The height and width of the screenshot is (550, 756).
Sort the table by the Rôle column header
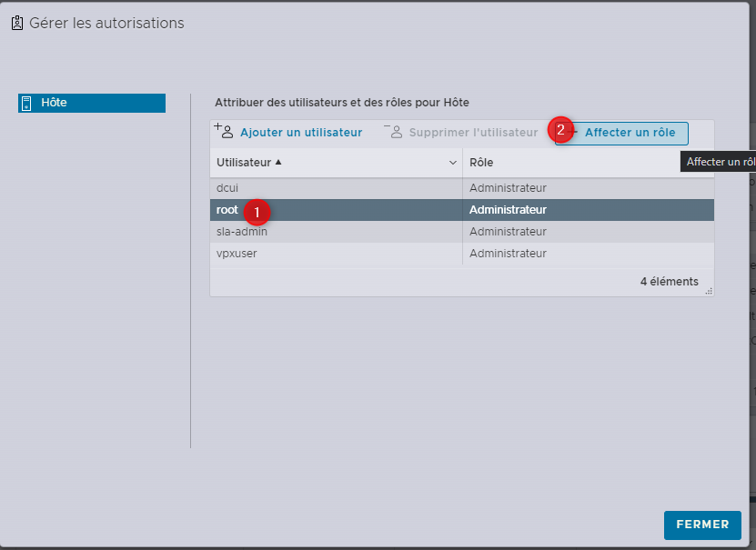(481, 163)
